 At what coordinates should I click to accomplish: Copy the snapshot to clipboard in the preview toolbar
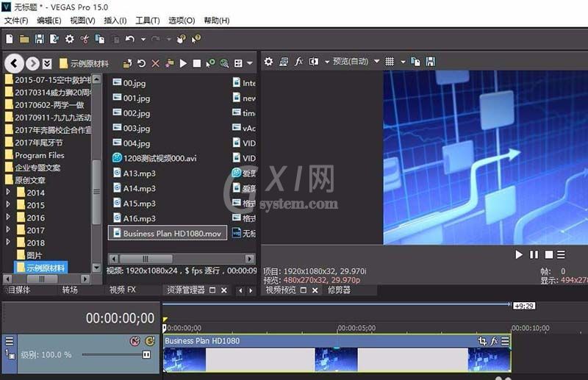click(415, 62)
